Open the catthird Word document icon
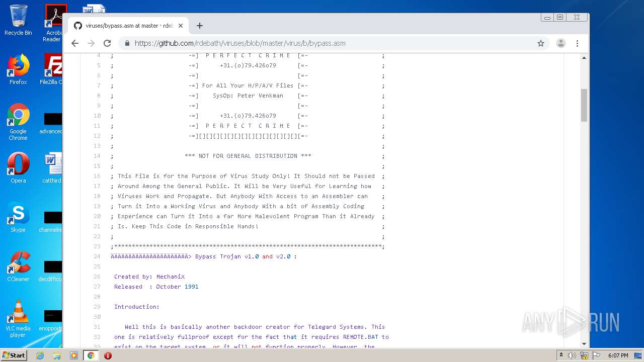 pyautogui.click(x=52, y=168)
